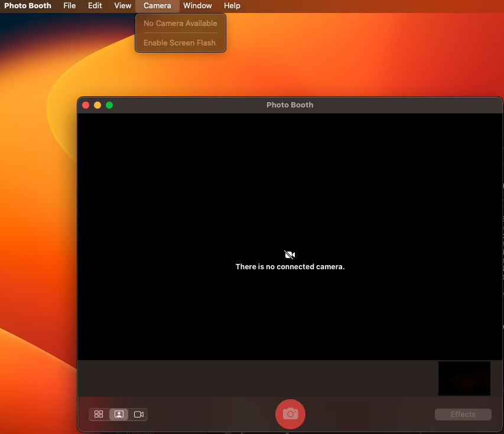Minimize the Photo Booth window
This screenshot has height=434, width=504.
point(97,105)
